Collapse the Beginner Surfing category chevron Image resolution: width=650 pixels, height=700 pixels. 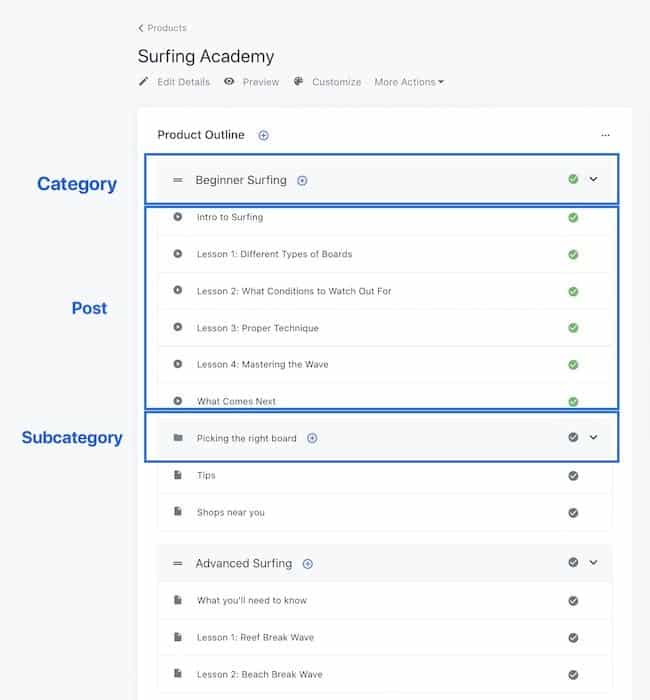click(593, 179)
